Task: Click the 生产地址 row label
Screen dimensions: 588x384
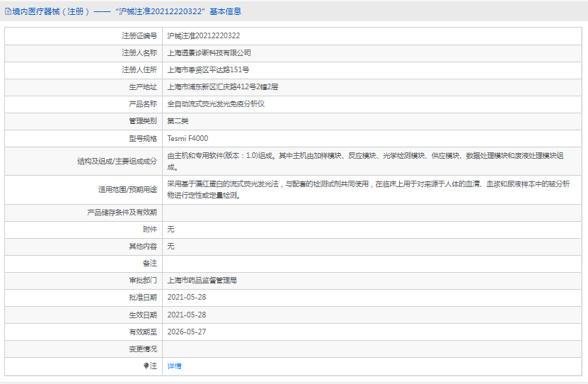Action: click(143, 87)
